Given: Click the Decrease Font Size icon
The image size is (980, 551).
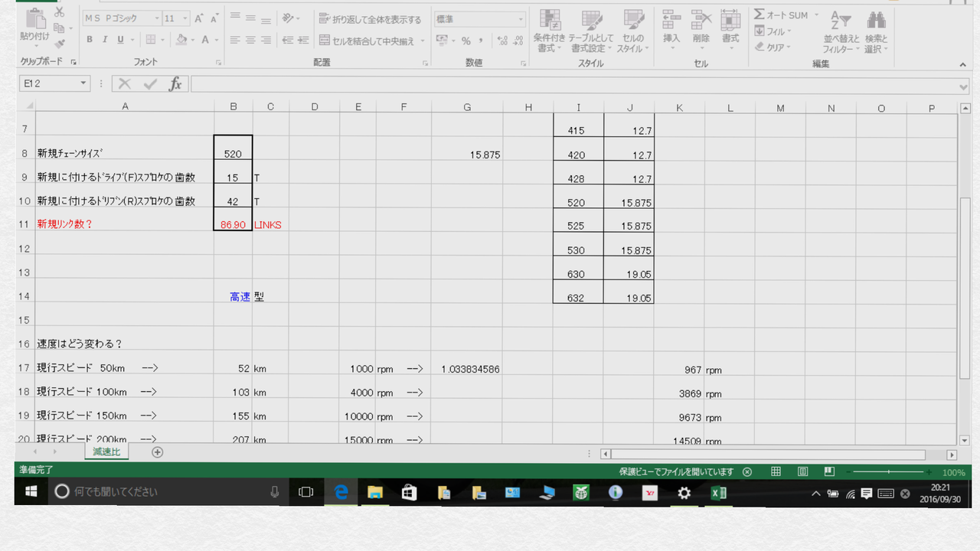Looking at the screenshot, I should 214,18.
